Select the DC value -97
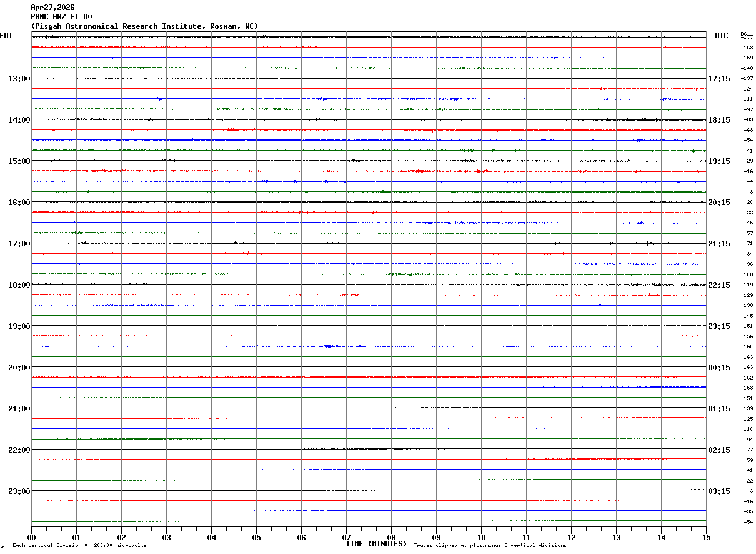Viewport: 756px width, 554px height. tap(748, 109)
